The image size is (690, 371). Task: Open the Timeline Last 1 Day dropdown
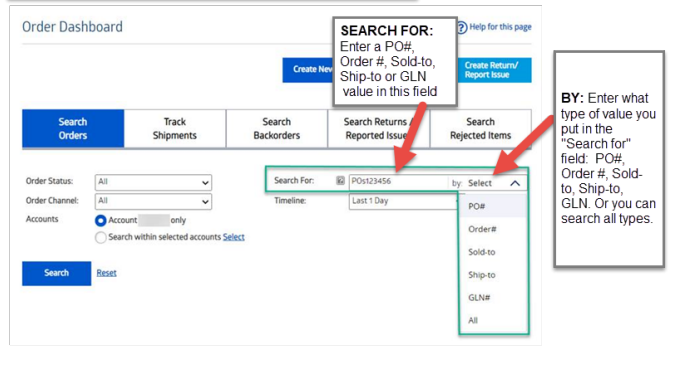(404, 202)
